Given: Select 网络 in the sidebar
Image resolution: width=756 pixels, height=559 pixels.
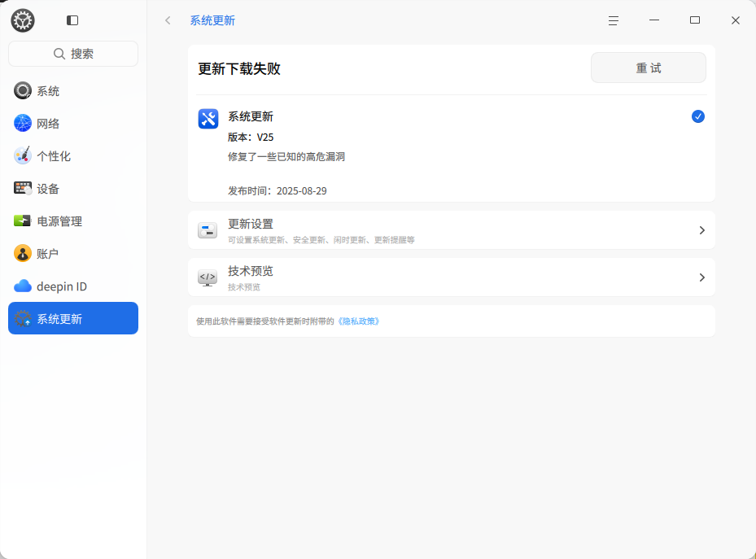Looking at the screenshot, I should click(x=73, y=124).
